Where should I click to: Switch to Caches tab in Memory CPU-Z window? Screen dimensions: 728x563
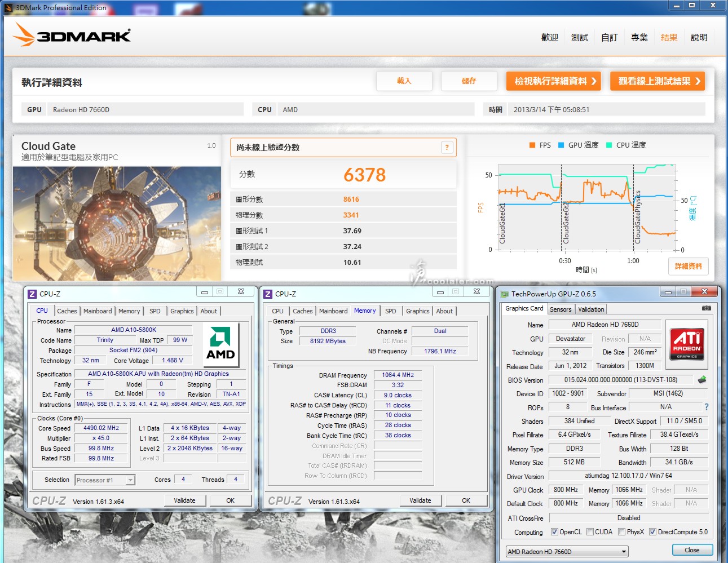coord(303,311)
